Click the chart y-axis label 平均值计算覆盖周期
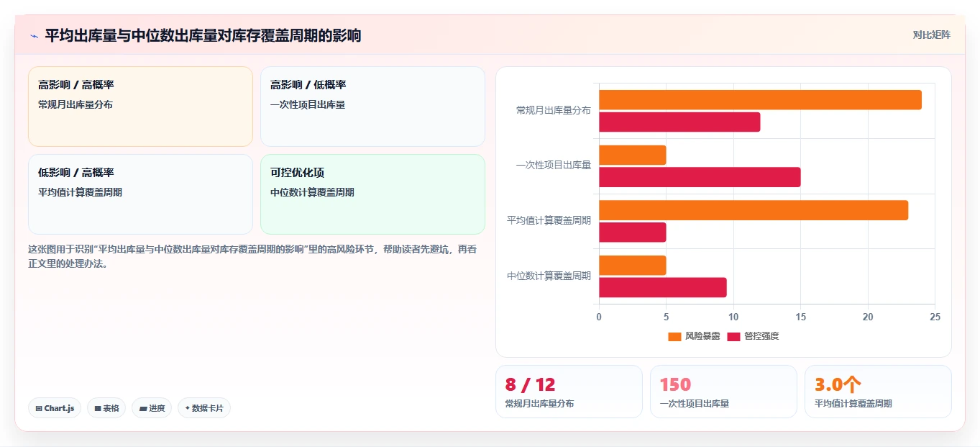This screenshot has width=980, height=447. pos(549,220)
